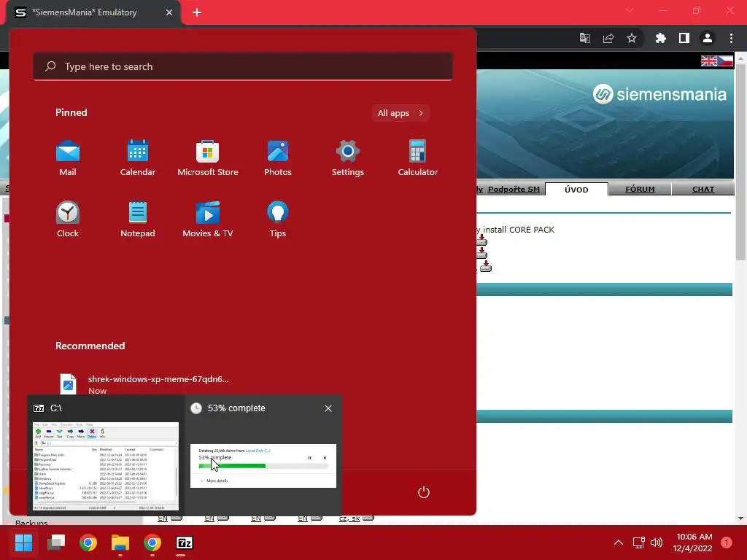This screenshot has width=747, height=560.
Task: Open Movies & TV app
Action: point(208,219)
